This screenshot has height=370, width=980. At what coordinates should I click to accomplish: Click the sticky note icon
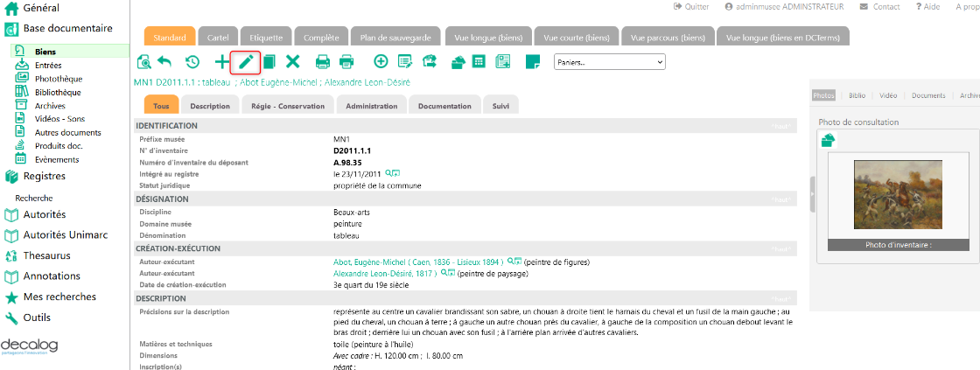click(x=532, y=61)
